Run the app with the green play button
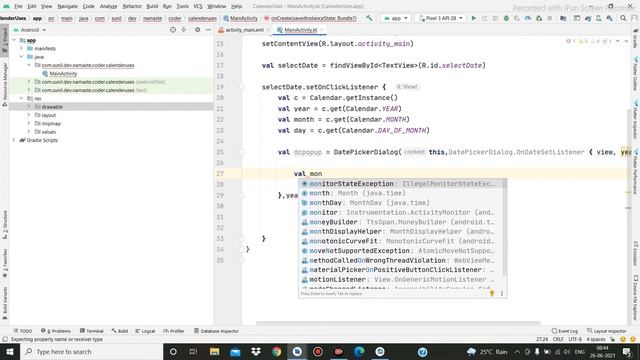Viewport: 640px width, 360px height. coord(473,18)
